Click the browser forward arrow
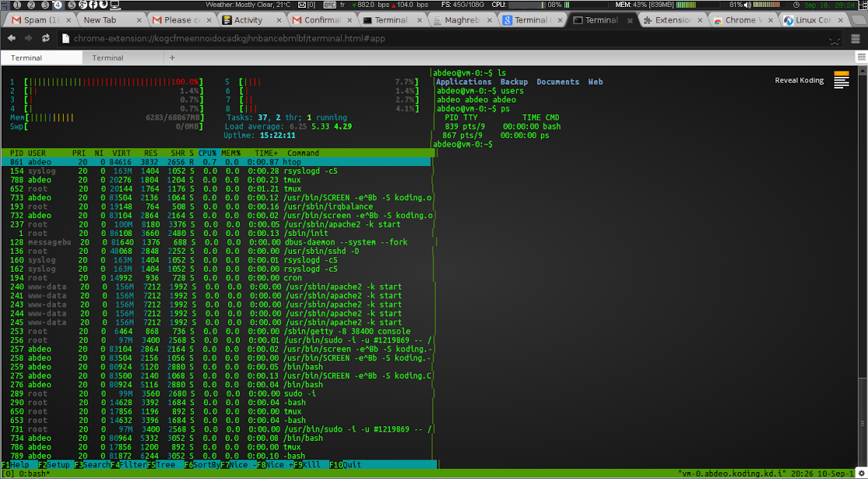Viewport: 868px width, 479px height. 29,39
